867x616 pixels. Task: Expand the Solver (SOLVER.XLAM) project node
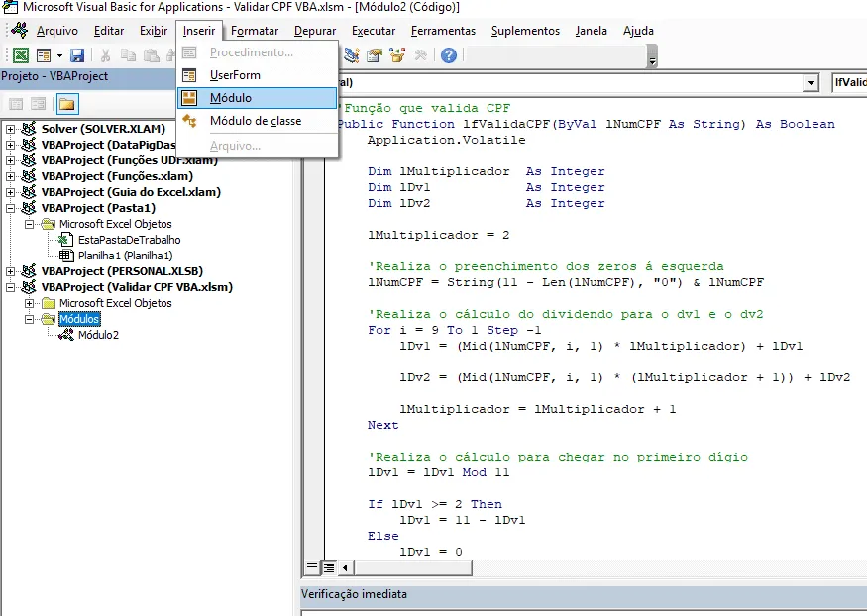(x=11, y=129)
